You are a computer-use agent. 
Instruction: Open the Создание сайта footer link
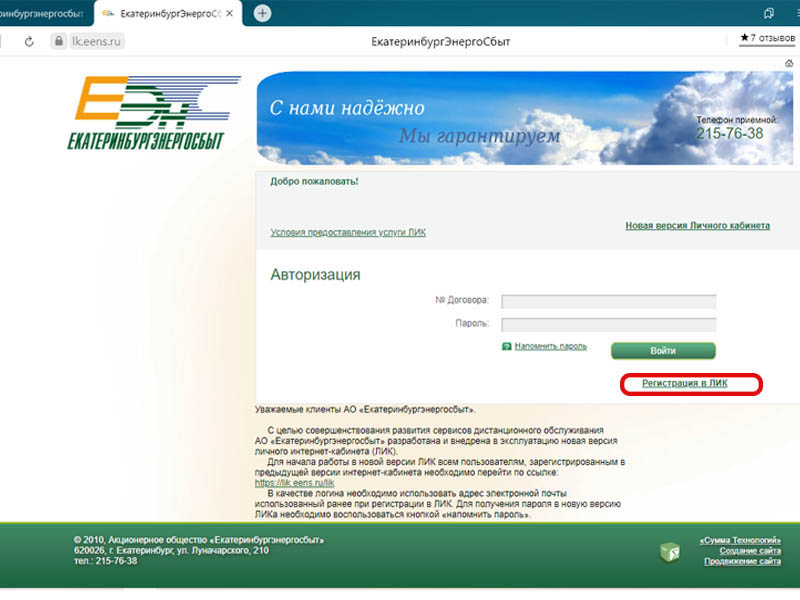(750, 551)
